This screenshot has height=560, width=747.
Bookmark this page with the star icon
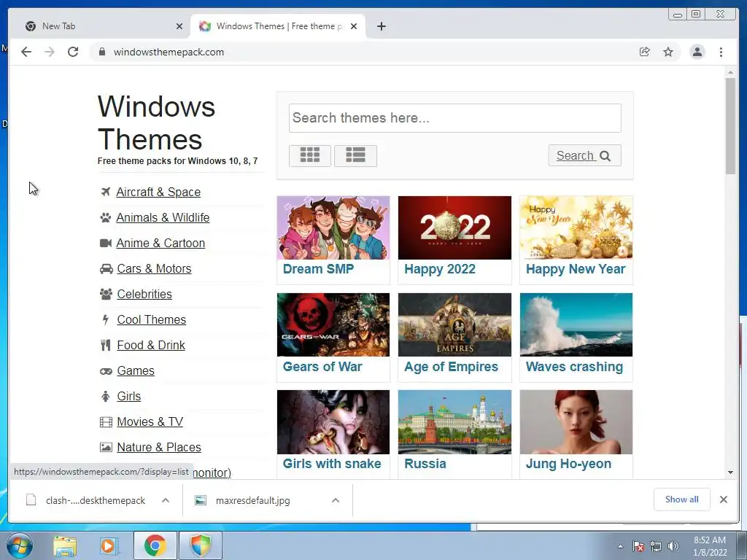(x=668, y=52)
